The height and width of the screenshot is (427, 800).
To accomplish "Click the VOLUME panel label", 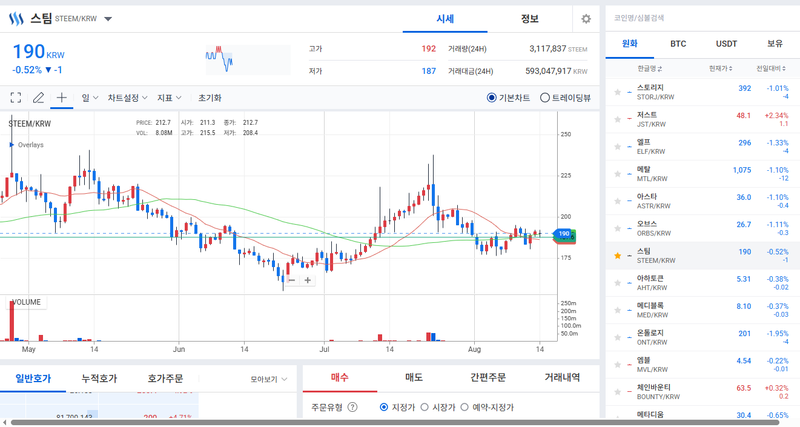I will point(26,302).
